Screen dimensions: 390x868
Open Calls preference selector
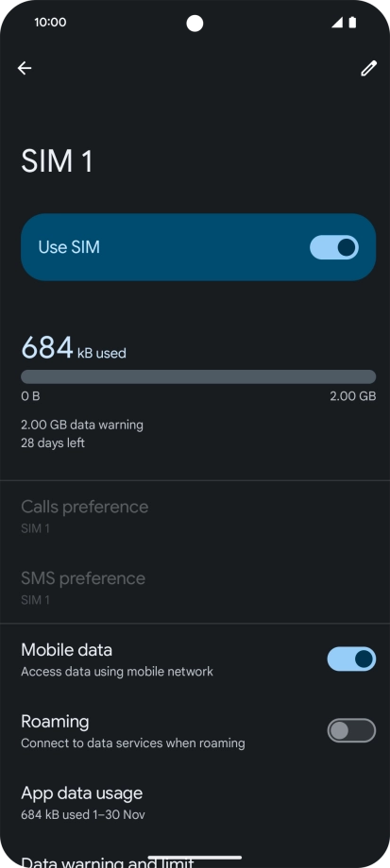pos(195,516)
